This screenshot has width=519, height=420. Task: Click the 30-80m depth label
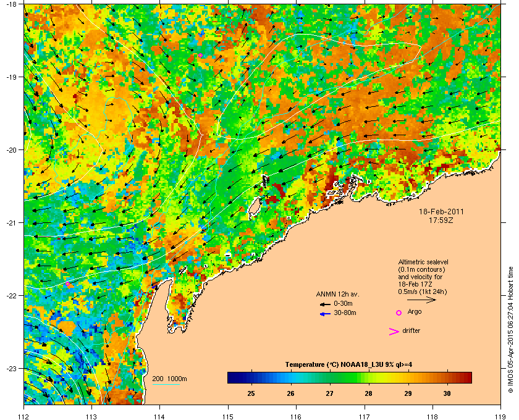click(x=345, y=313)
